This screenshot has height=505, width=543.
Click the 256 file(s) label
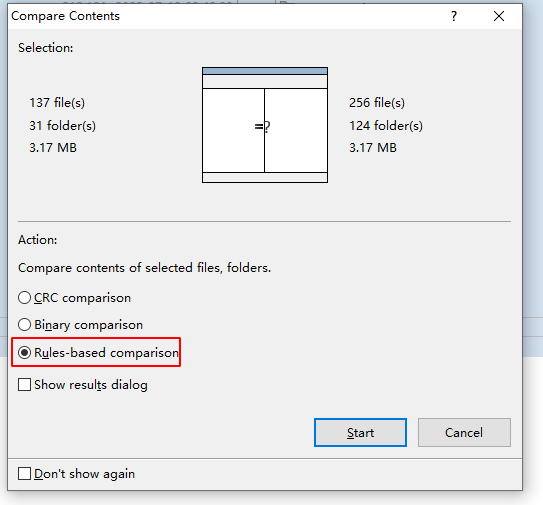[x=377, y=103]
